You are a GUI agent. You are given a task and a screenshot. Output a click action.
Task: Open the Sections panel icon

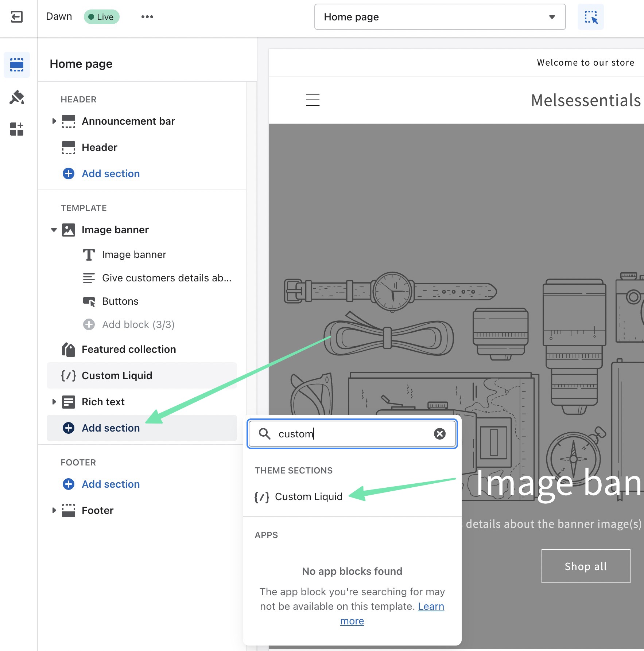click(x=17, y=65)
